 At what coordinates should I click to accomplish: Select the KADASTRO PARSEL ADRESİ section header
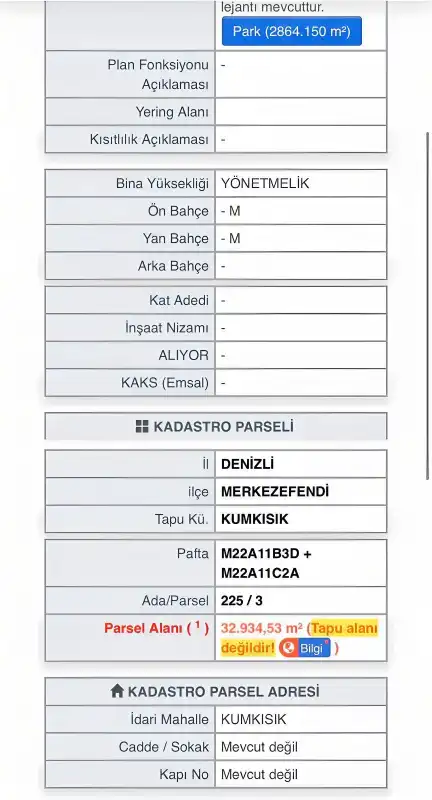tap(216, 691)
